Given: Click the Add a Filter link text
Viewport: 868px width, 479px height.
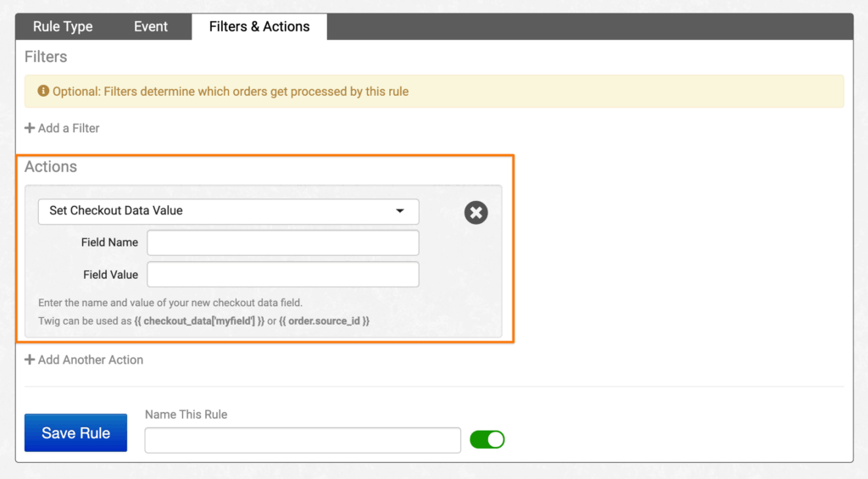Looking at the screenshot, I should (69, 128).
